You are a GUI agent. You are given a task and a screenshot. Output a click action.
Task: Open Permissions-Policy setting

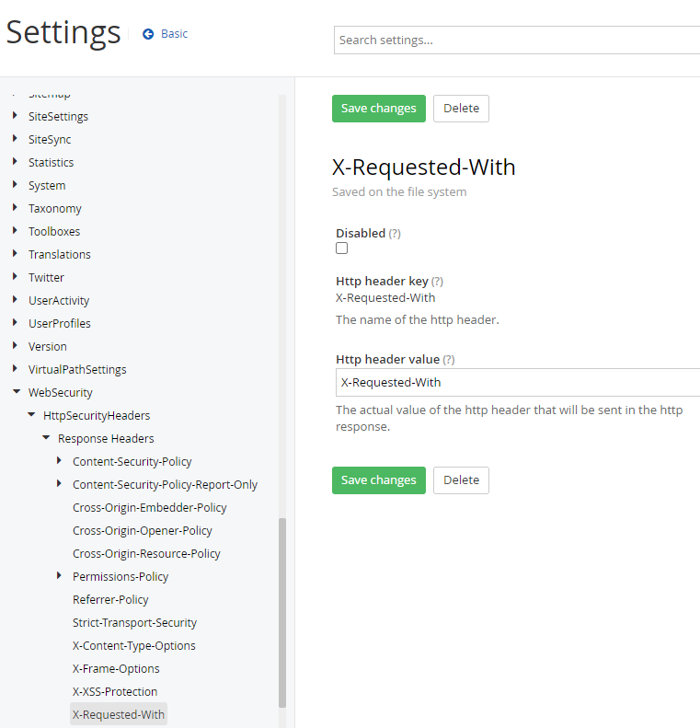point(120,577)
